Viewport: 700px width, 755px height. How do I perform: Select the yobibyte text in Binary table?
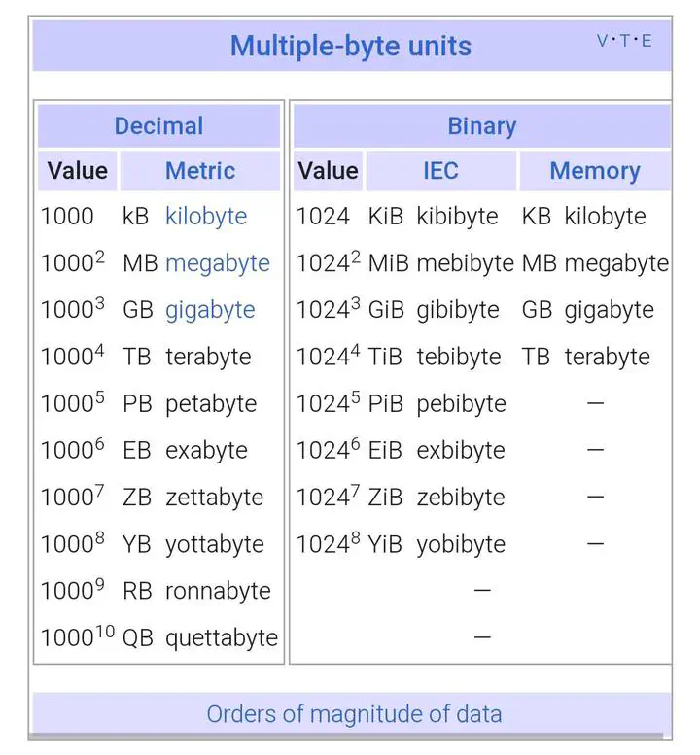click(x=461, y=543)
